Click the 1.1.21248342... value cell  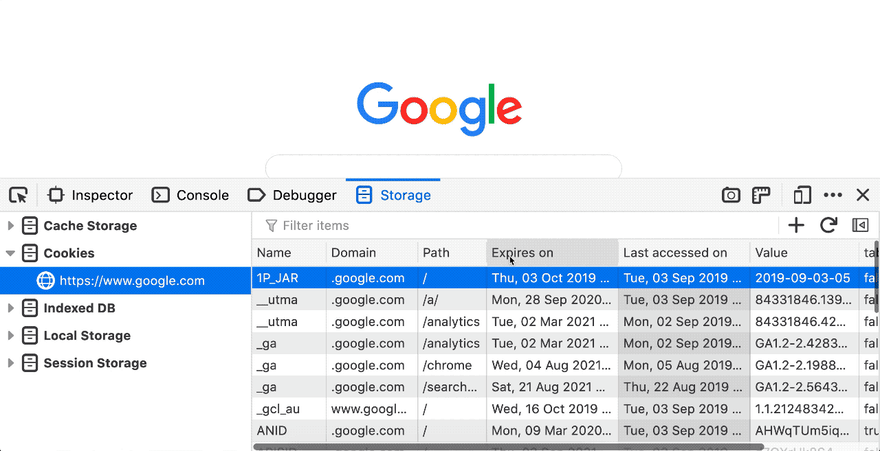(x=804, y=409)
